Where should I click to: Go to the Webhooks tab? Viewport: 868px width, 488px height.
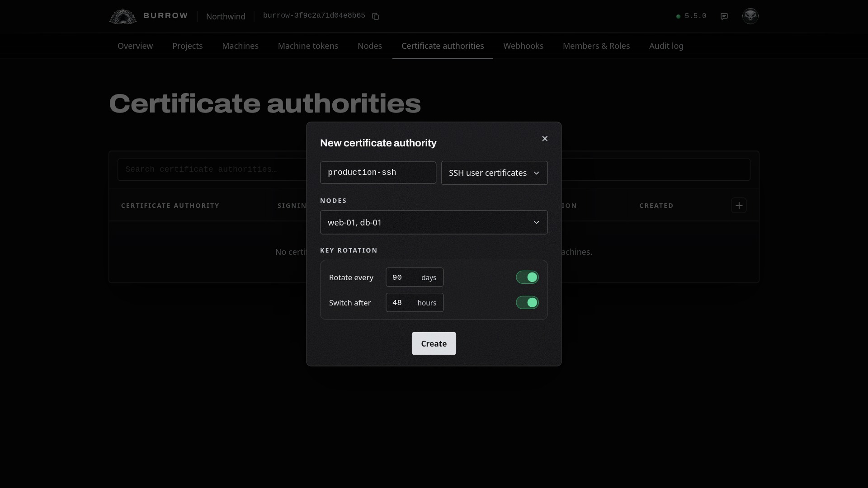pos(523,46)
